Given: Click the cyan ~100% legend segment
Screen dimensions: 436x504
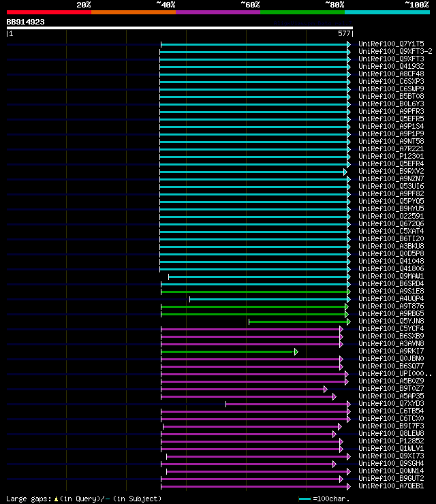Looking at the screenshot, I should [387, 12].
